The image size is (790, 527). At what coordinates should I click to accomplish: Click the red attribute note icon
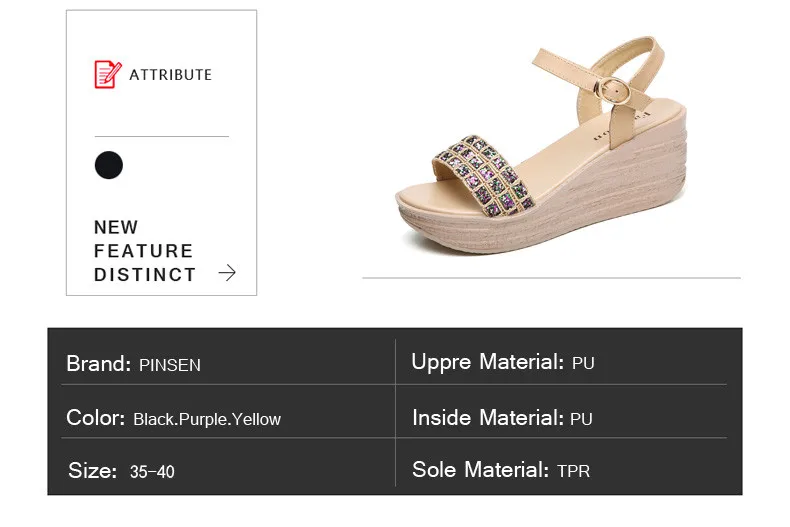click(x=107, y=75)
